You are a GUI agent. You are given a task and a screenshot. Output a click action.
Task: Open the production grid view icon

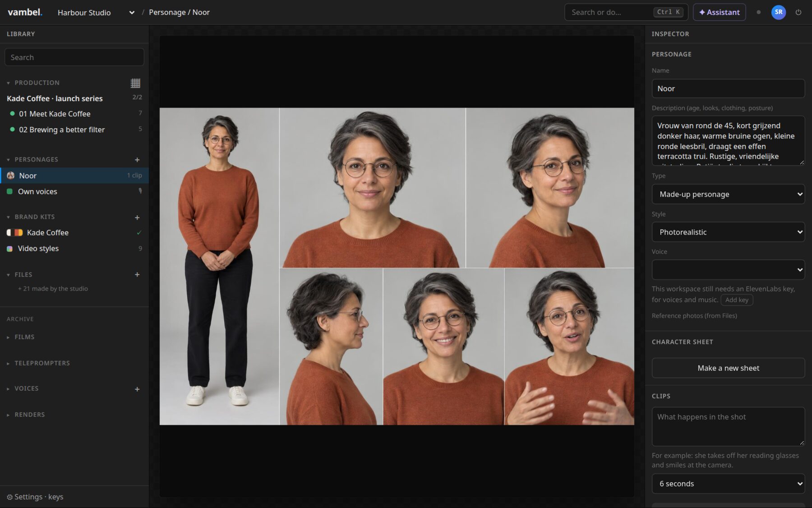point(135,83)
